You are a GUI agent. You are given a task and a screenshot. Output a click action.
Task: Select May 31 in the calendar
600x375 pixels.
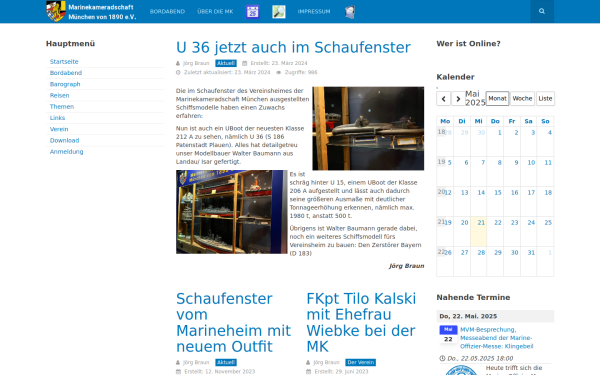pyautogui.click(x=531, y=253)
